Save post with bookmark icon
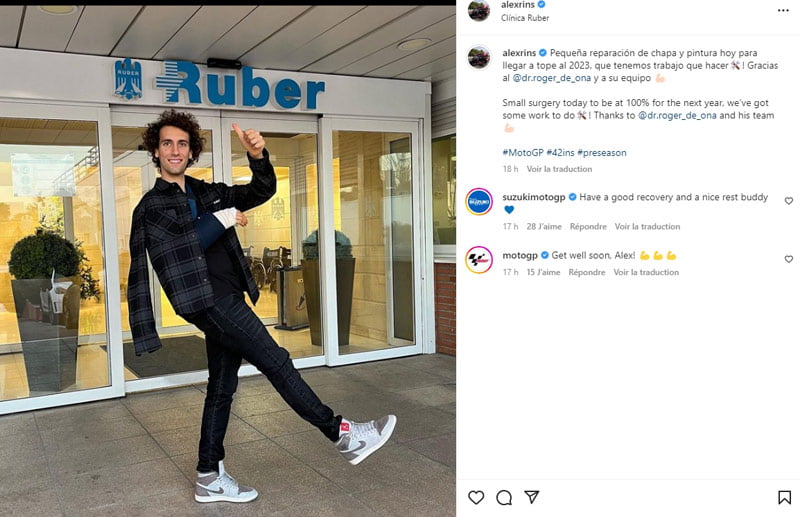800x517 pixels. [784, 497]
